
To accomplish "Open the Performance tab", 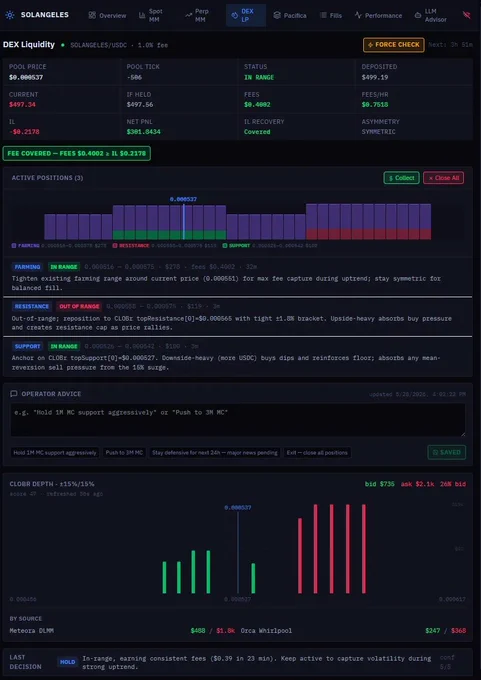I will (378, 15).
